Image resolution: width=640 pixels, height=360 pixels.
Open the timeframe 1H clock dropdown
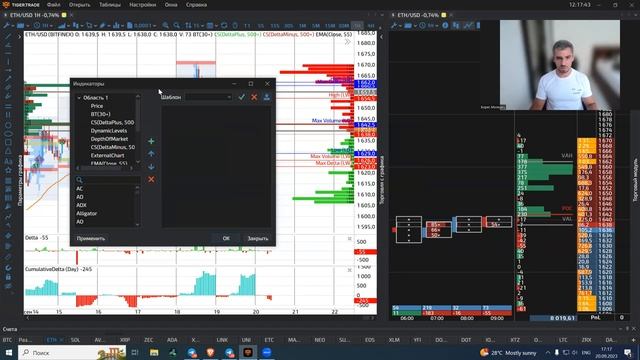42,25
